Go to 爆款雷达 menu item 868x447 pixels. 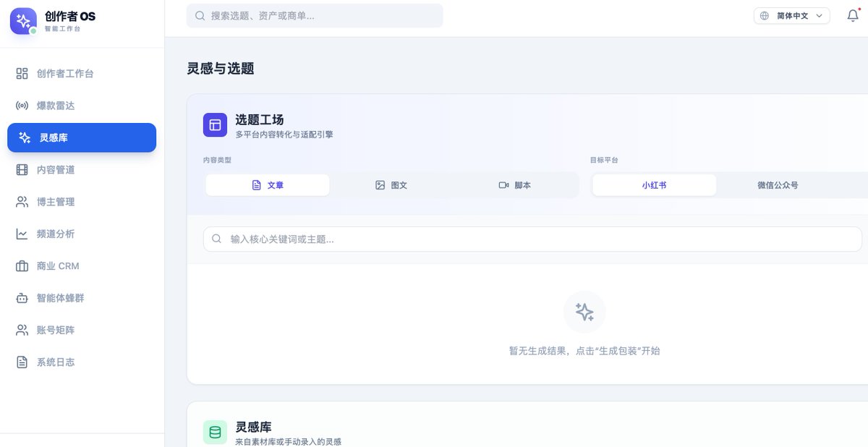[x=82, y=106]
